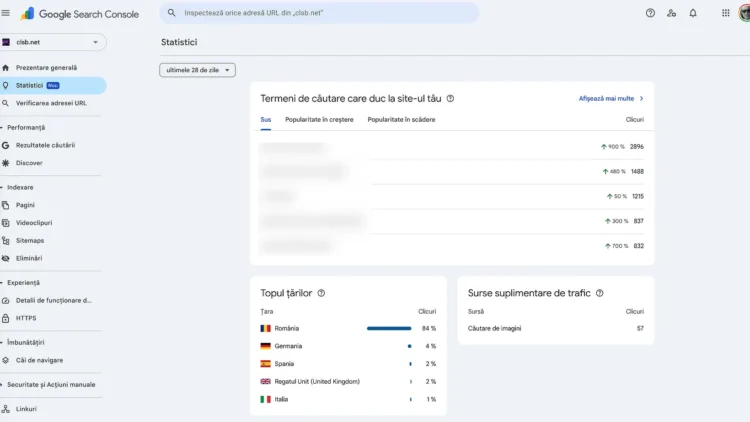Open the 'ultimele 28 de zile' date dropdown
The image size is (750, 422).
pyautogui.click(x=197, y=70)
